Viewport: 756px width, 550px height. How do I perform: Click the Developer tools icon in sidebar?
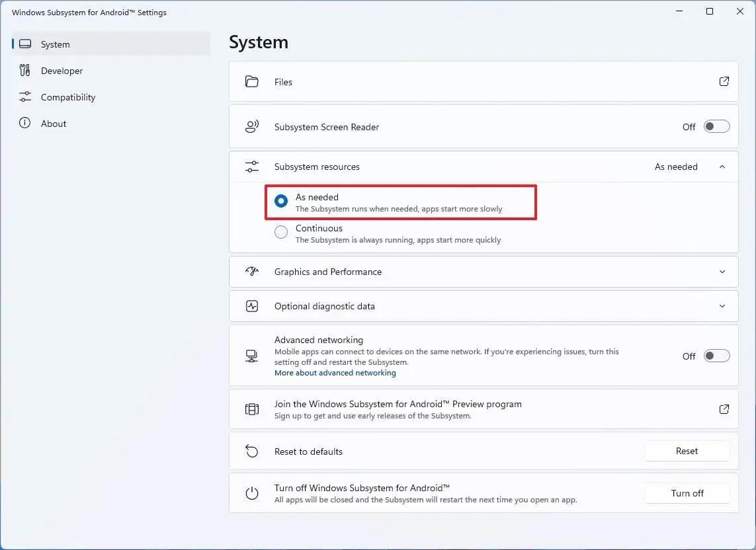pos(24,70)
